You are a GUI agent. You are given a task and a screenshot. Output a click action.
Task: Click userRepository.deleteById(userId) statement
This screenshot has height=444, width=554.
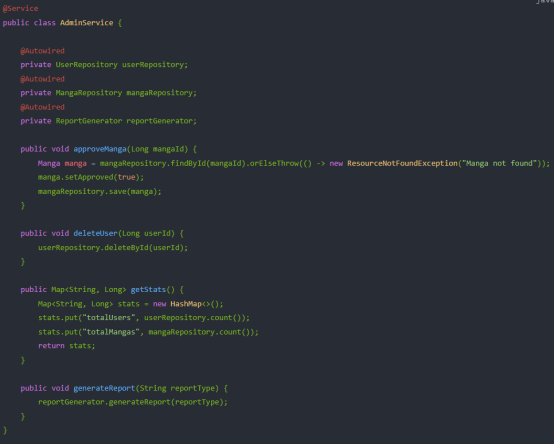pos(113,248)
